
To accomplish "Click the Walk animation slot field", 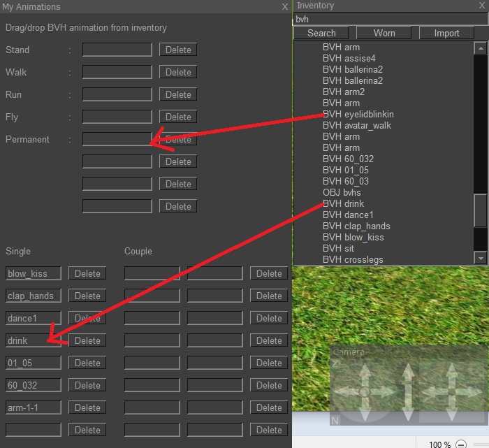I will (117, 72).
